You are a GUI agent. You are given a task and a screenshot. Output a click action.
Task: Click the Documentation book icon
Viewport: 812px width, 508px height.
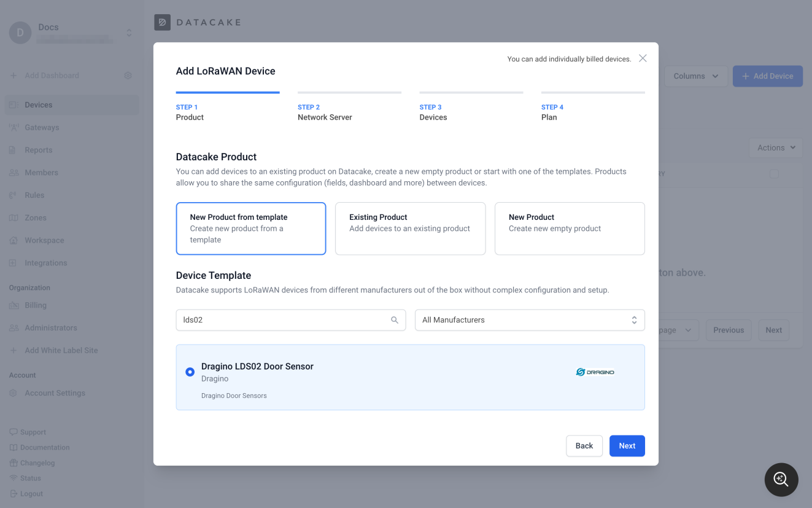coord(14,447)
